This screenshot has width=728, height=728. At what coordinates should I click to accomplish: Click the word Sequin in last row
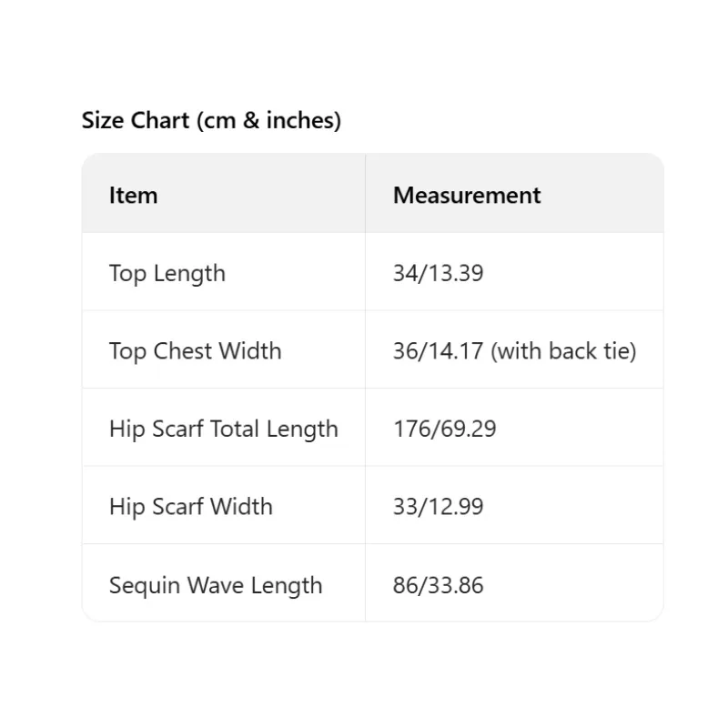click(143, 585)
